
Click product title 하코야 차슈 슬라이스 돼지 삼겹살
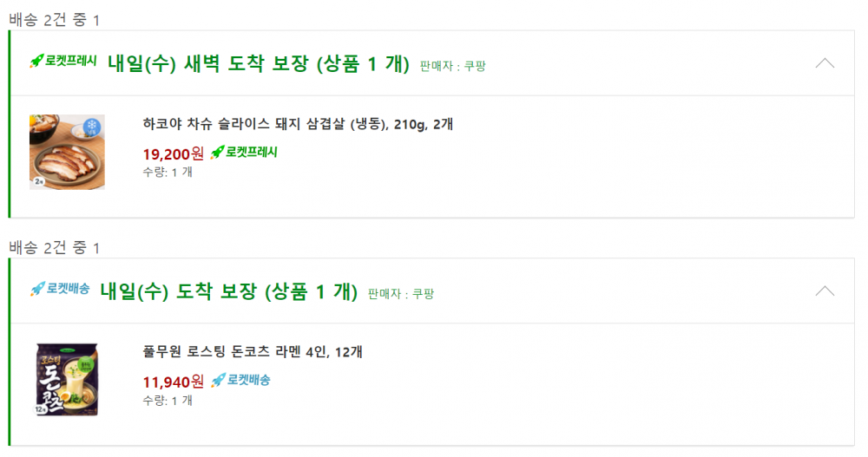pyautogui.click(x=298, y=125)
